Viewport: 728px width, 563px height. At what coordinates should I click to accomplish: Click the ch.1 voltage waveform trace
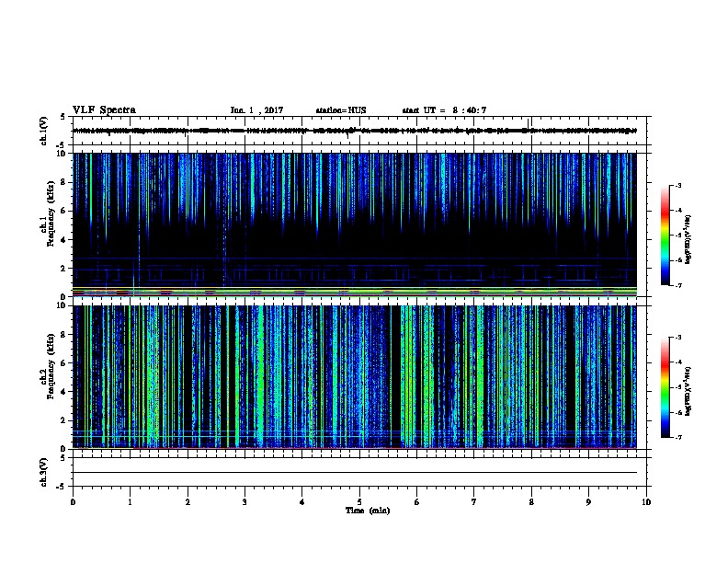click(x=355, y=131)
